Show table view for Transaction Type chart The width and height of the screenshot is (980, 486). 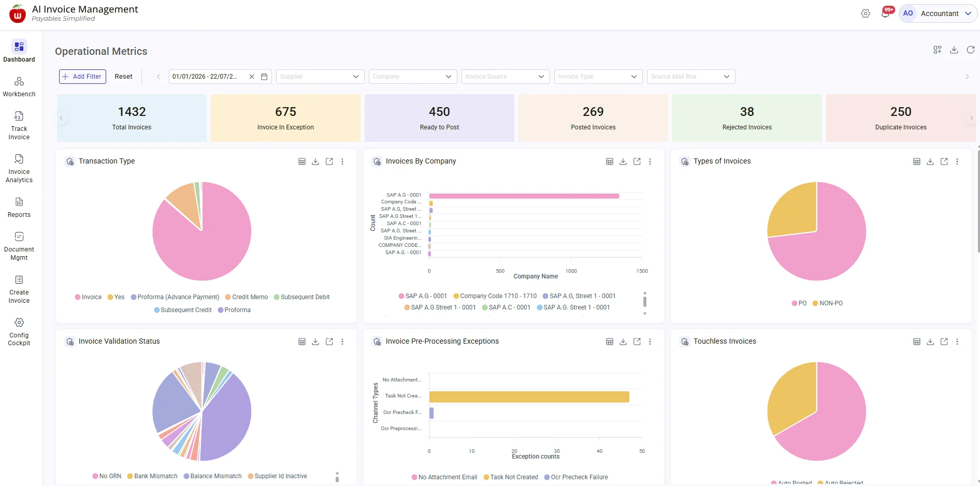[x=302, y=161]
